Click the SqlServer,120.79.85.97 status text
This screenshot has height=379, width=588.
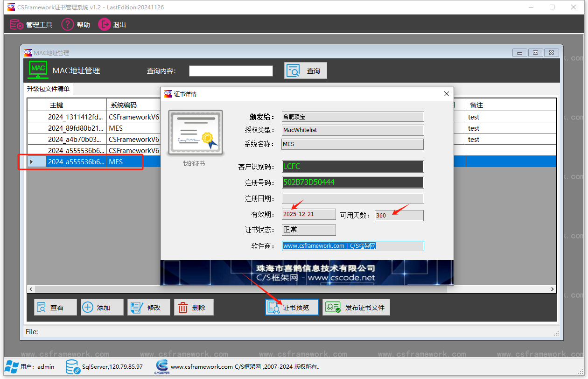point(112,367)
